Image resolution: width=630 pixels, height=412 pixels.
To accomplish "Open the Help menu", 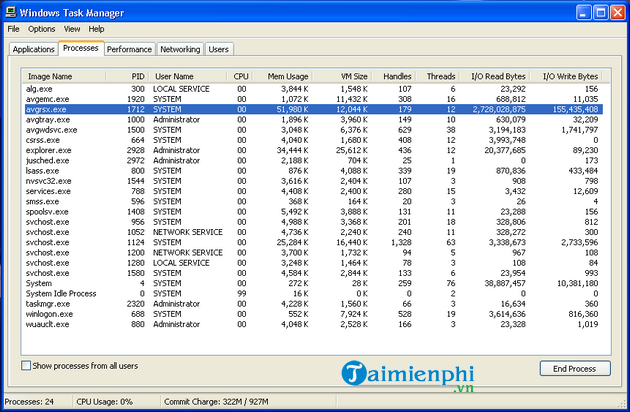I will pyautogui.click(x=96, y=29).
